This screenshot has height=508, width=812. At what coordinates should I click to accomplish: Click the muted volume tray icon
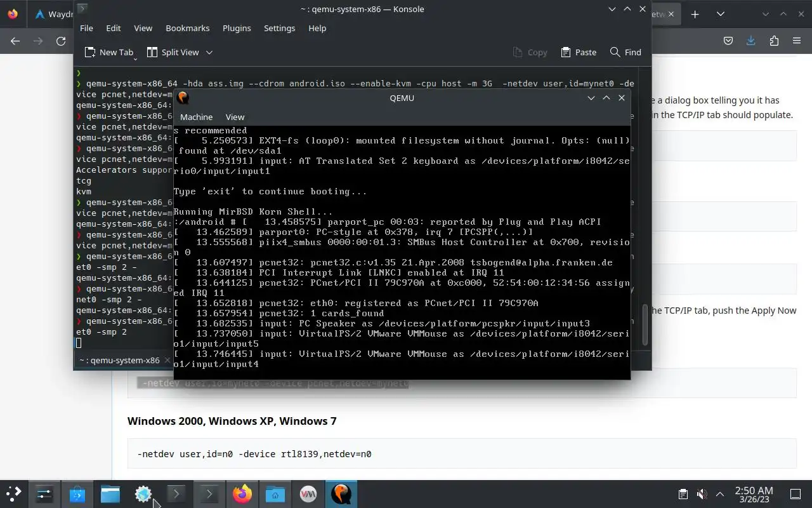pyautogui.click(x=702, y=494)
